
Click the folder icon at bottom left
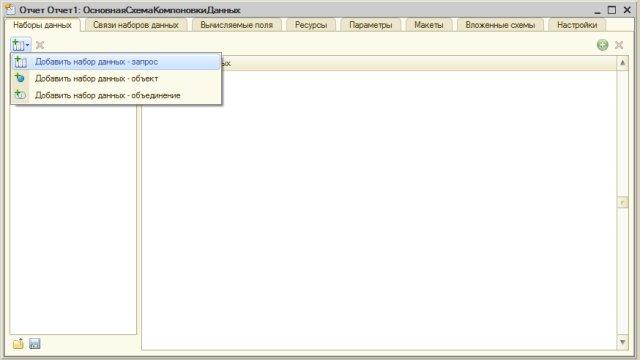pos(18,344)
